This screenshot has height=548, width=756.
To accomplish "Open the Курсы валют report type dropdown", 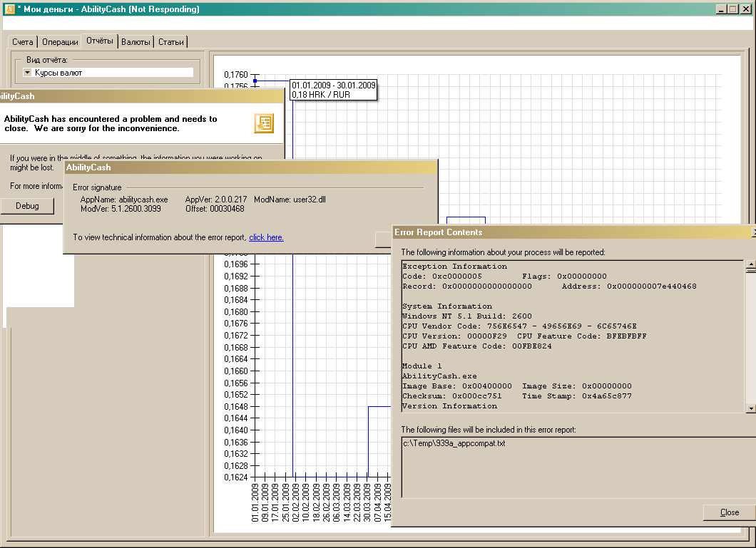I will pos(28,73).
